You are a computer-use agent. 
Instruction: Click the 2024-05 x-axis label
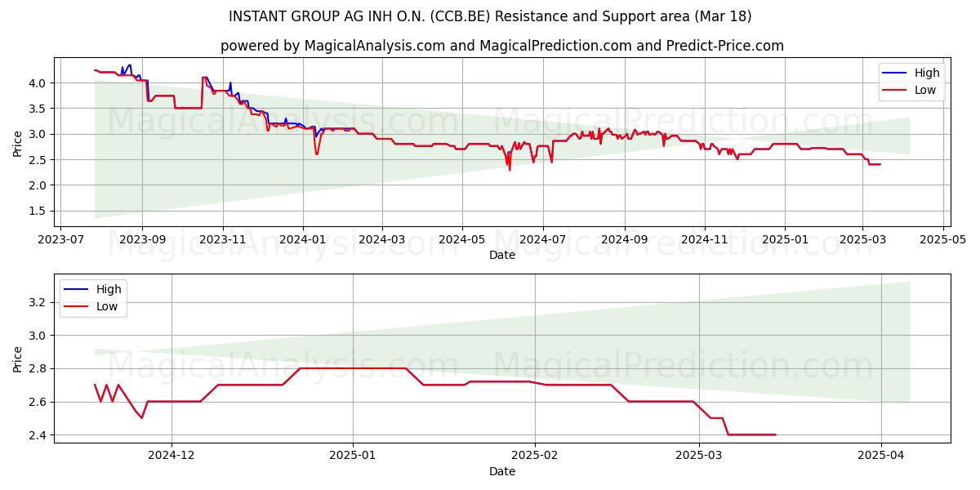[x=462, y=240]
